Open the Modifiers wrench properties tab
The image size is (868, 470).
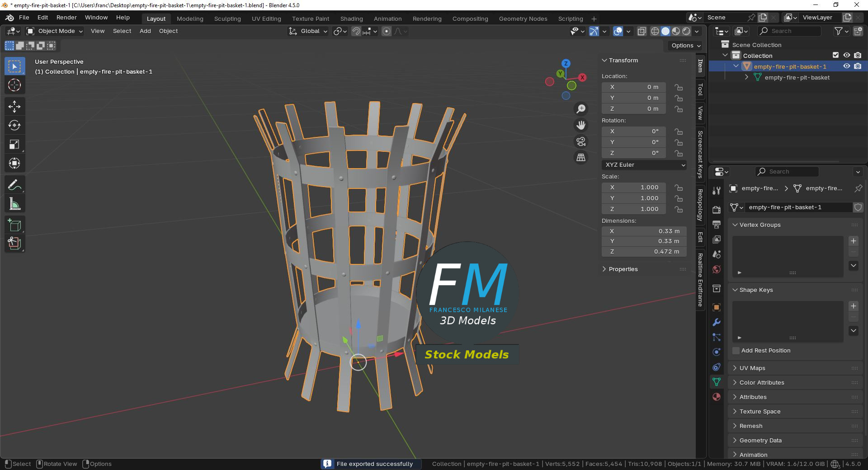(x=717, y=322)
